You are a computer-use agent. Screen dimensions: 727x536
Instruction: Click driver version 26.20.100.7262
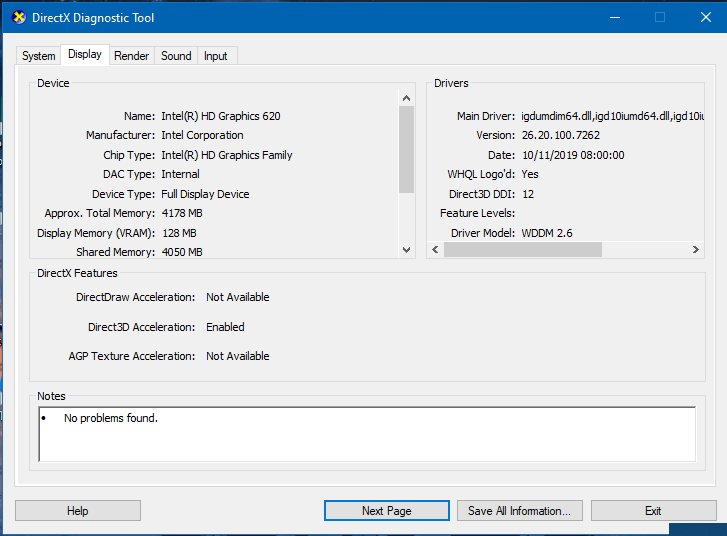pos(561,135)
